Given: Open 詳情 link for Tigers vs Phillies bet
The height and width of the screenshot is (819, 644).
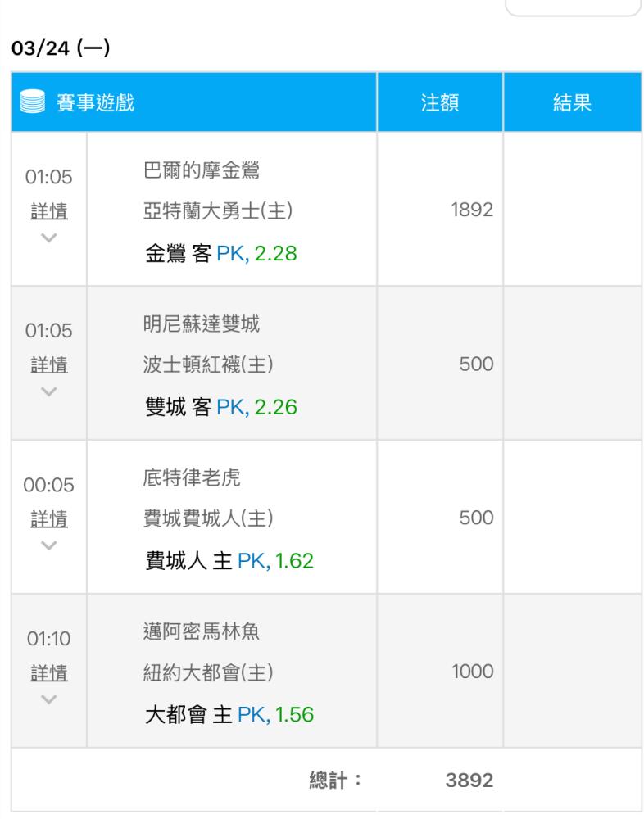Looking at the screenshot, I should tap(49, 519).
